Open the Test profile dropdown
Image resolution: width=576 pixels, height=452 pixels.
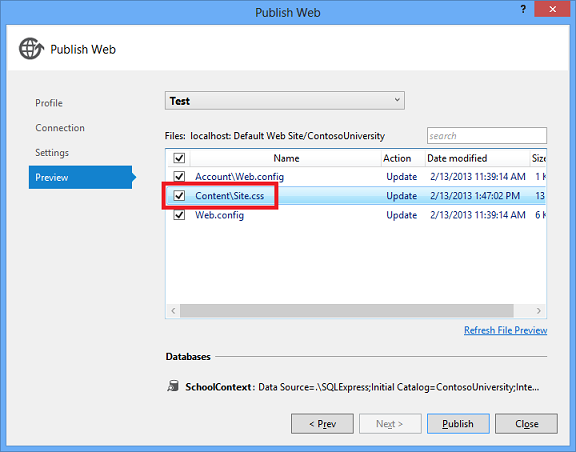pos(285,101)
